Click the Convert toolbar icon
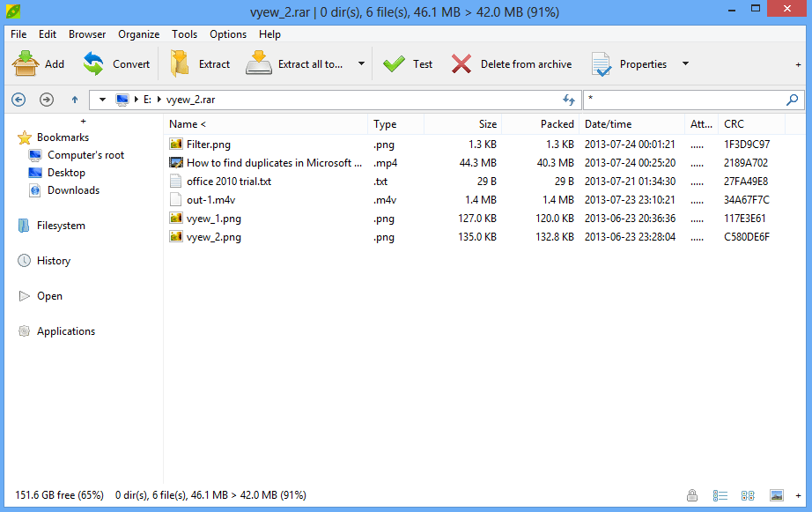812x512 pixels. coord(93,63)
